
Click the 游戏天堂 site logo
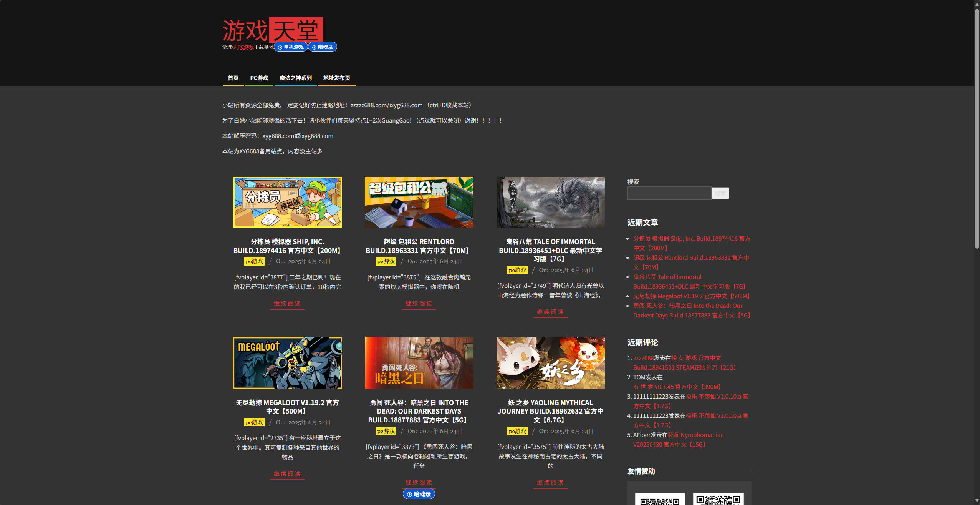click(x=273, y=30)
